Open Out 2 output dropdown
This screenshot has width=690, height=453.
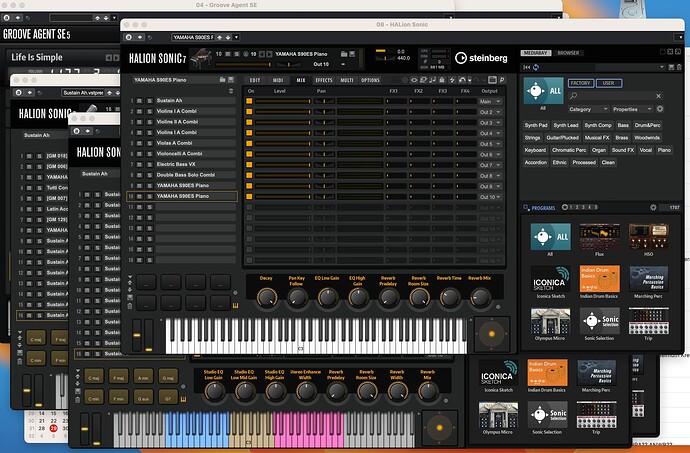pos(490,112)
